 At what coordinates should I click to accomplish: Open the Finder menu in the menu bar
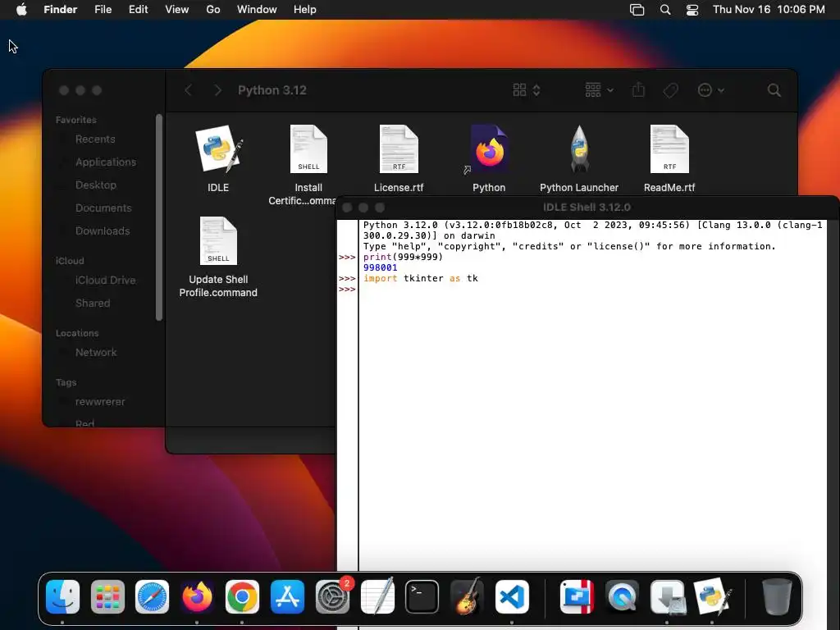click(61, 10)
